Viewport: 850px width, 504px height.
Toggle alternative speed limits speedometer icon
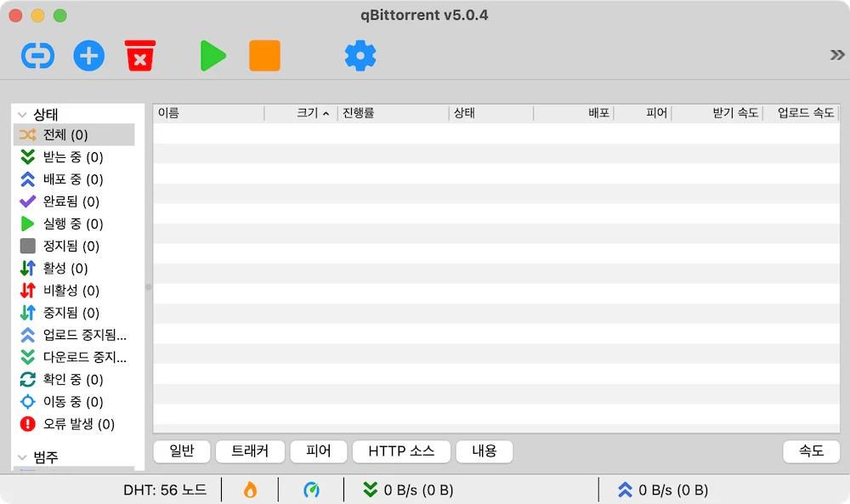pyautogui.click(x=311, y=490)
